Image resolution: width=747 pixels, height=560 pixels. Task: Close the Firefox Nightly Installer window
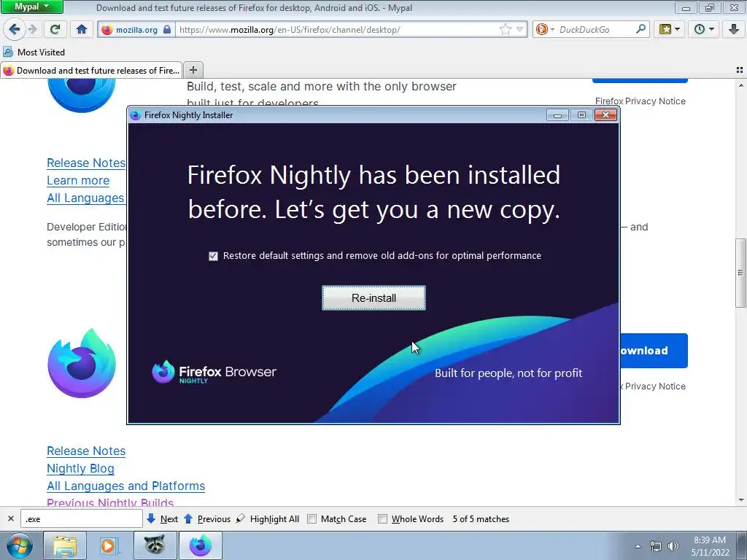tap(605, 114)
